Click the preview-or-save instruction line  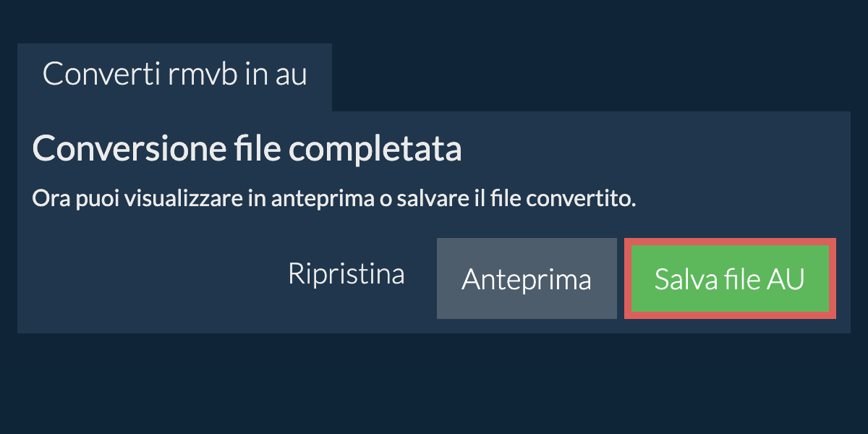click(x=333, y=199)
